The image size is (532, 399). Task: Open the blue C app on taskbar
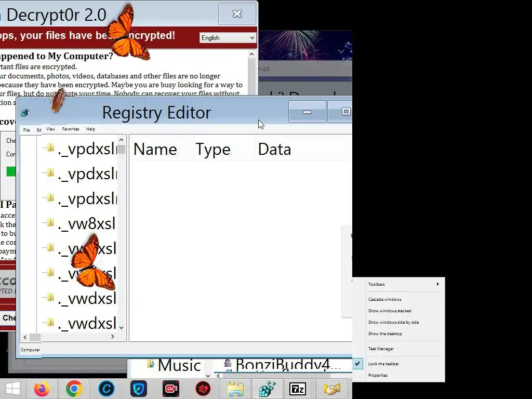click(x=106, y=389)
